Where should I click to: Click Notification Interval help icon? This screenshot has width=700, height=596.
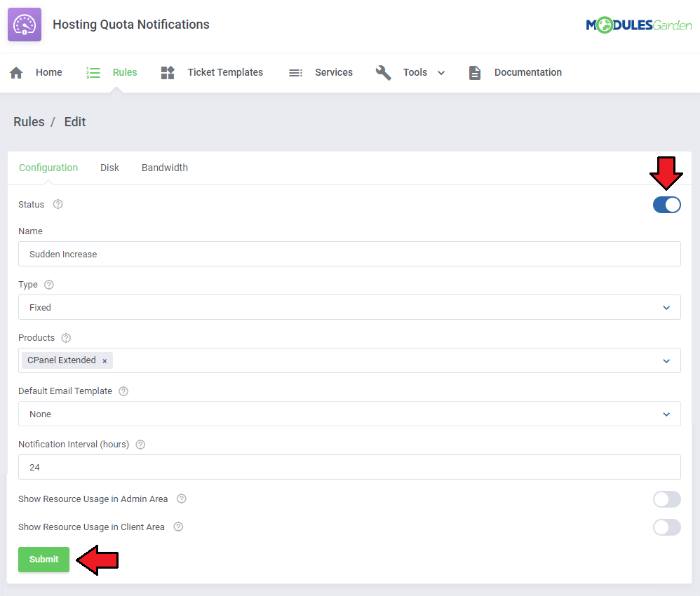click(140, 445)
